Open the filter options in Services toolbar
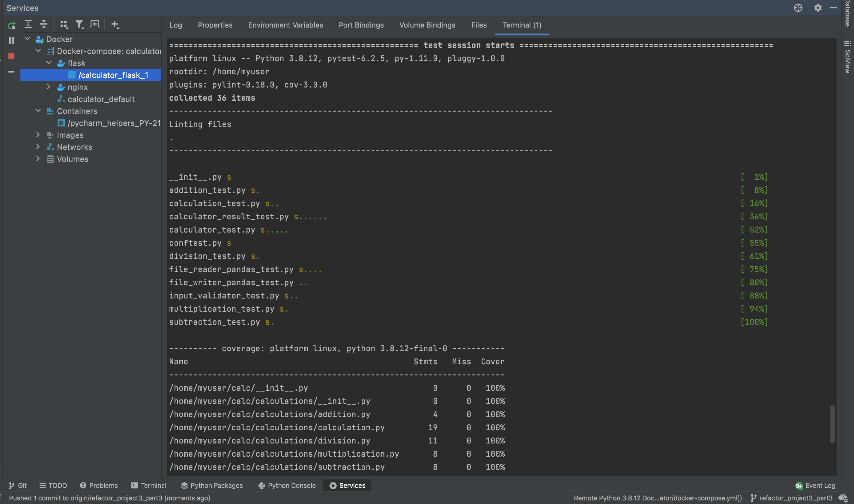Screen dimensions: 854x504 click(x=79, y=24)
